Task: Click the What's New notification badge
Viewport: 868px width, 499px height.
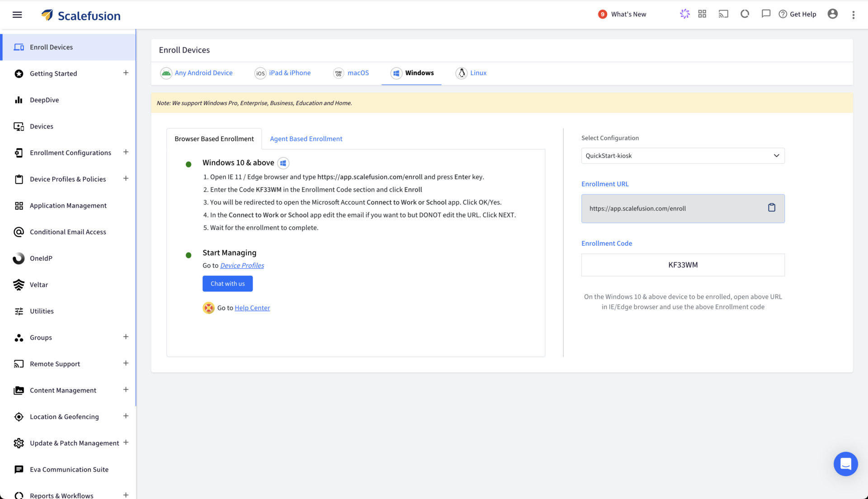Action: click(x=602, y=14)
